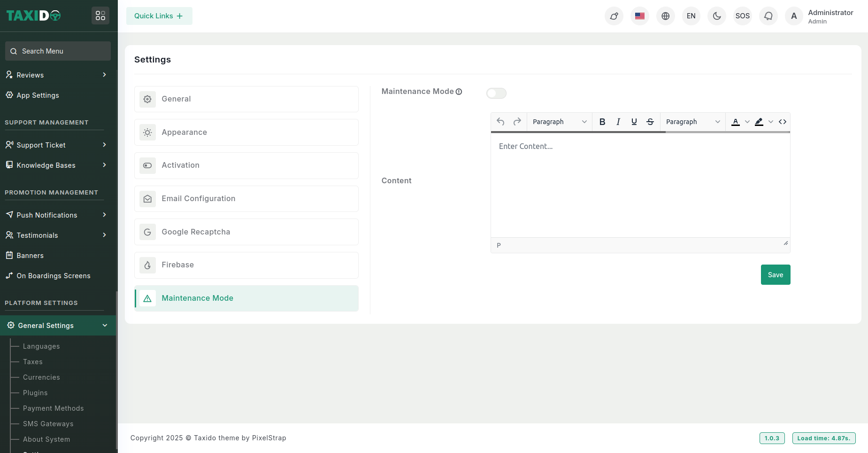Open the notifications bell icon
This screenshot has width=868, height=453.
pos(768,16)
